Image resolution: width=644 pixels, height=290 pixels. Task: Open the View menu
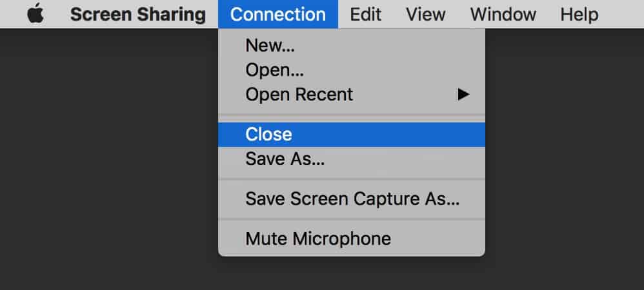[x=425, y=14]
